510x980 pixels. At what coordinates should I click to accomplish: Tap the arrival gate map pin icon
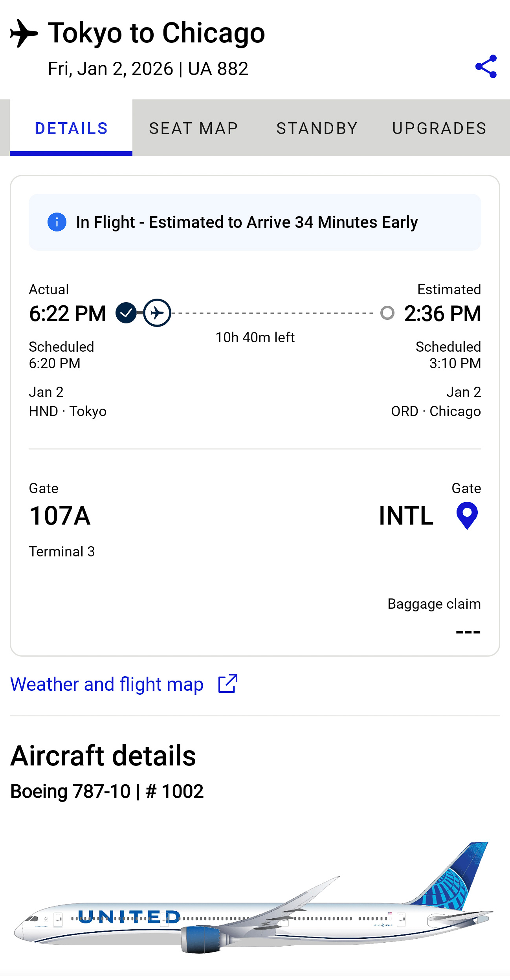467,516
